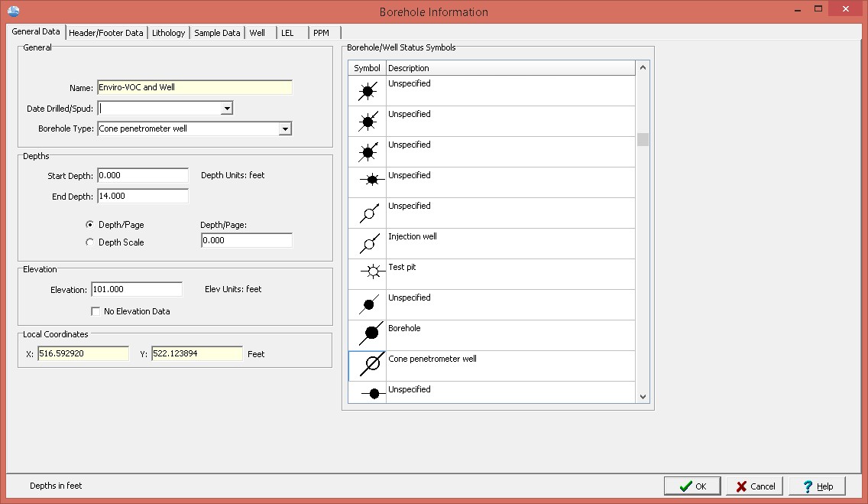Enable the No Elevation Data checkbox

pos(96,311)
